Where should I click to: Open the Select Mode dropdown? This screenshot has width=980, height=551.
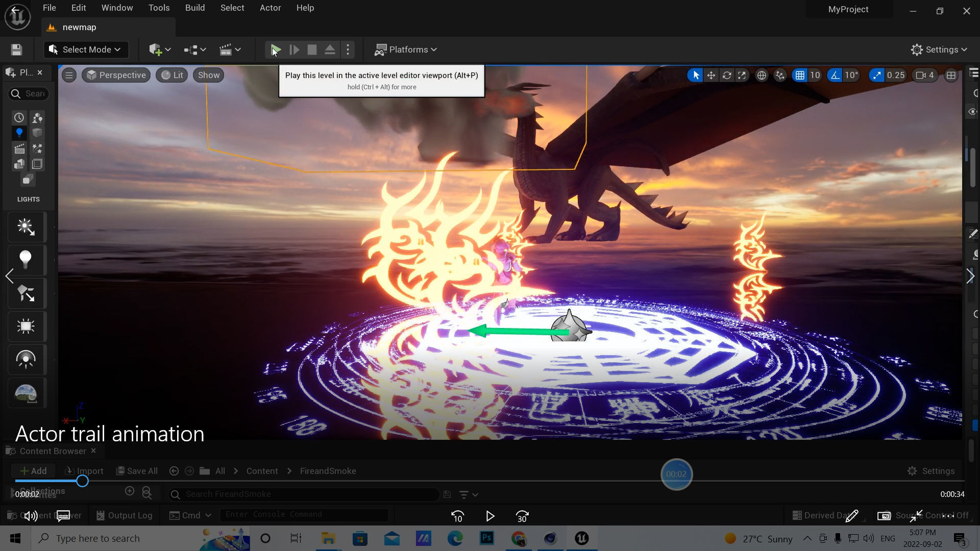click(86, 49)
